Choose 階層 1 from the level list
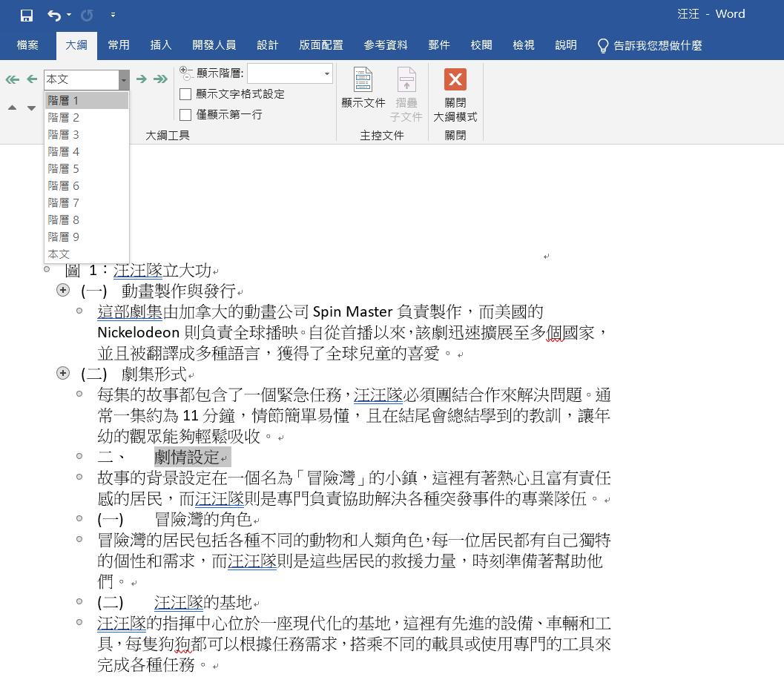This screenshot has width=784, height=677. click(87, 101)
